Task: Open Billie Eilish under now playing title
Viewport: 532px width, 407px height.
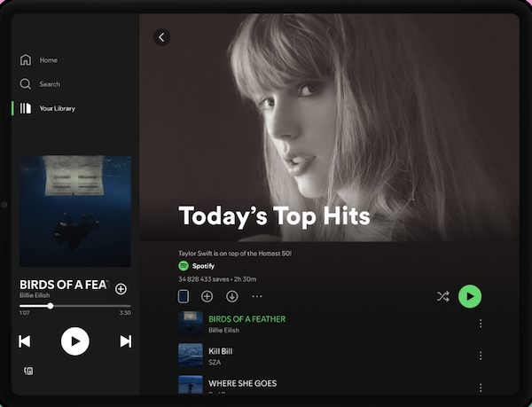Action: click(35, 295)
